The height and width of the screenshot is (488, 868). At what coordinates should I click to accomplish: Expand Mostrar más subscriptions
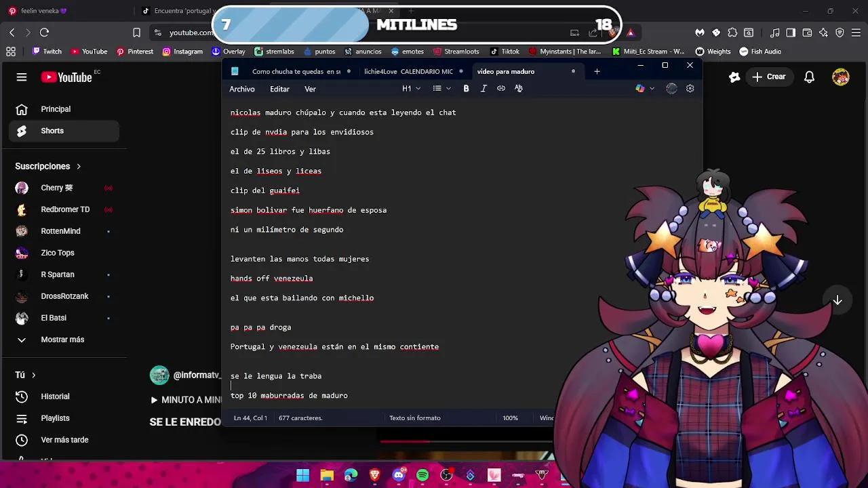click(x=64, y=340)
